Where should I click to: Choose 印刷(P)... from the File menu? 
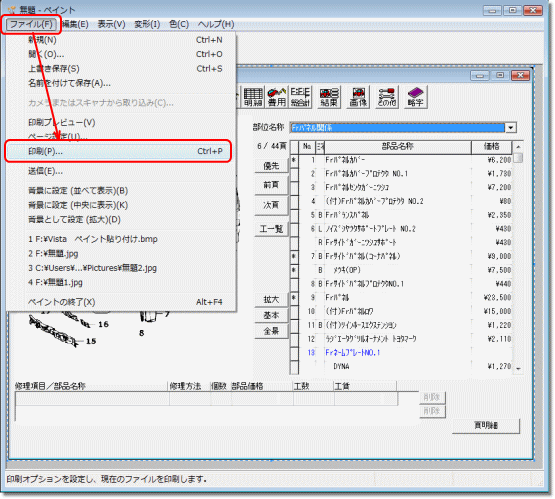pos(118,151)
